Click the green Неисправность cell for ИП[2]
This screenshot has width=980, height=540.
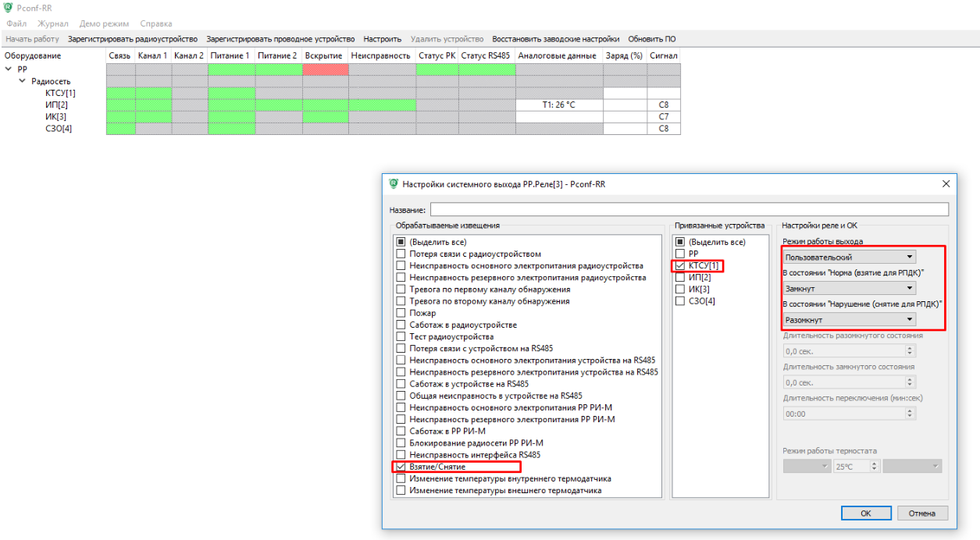click(380, 105)
